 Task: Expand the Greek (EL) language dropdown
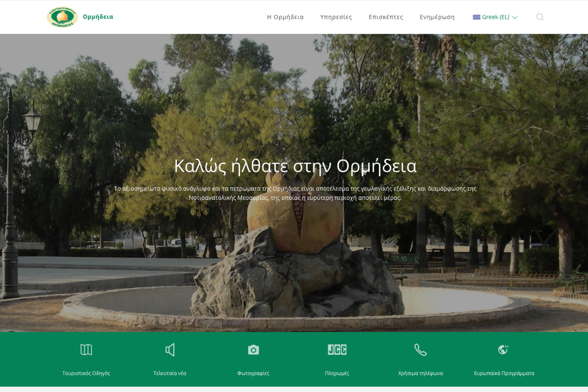point(495,17)
